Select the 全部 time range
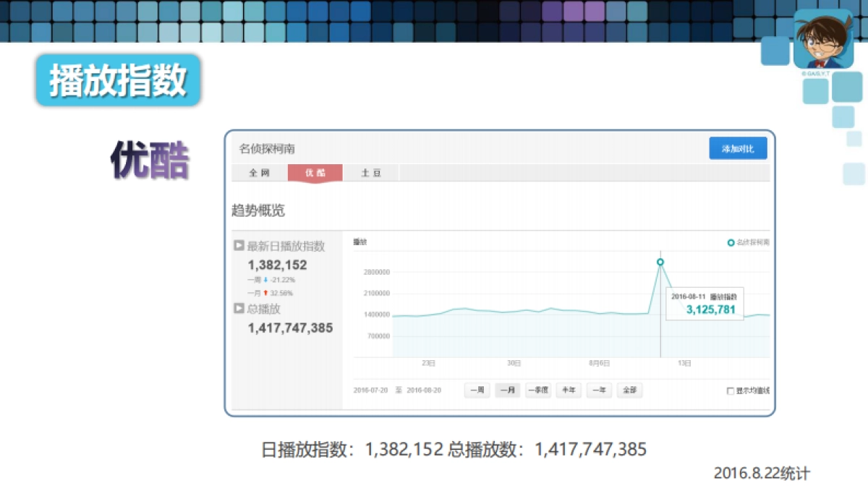868x486 pixels. pyautogui.click(x=629, y=390)
